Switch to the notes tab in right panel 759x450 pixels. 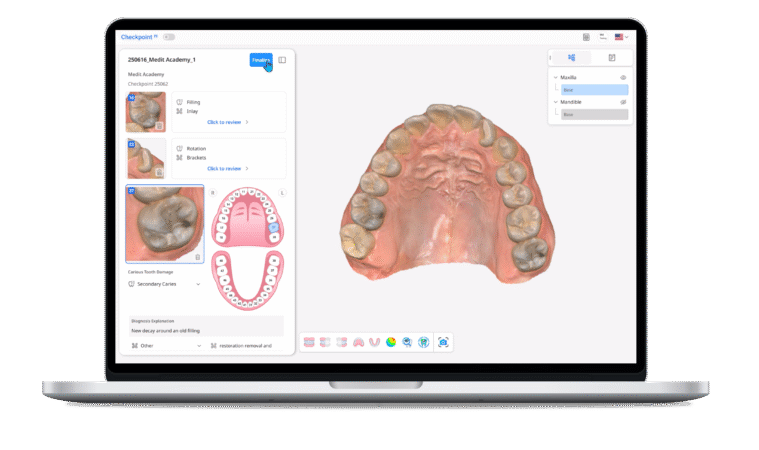click(611, 58)
